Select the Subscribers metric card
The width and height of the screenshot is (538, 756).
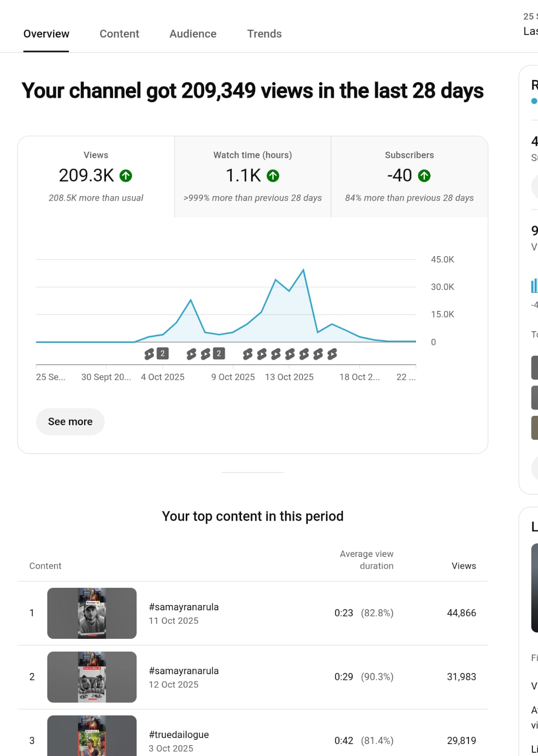point(409,177)
